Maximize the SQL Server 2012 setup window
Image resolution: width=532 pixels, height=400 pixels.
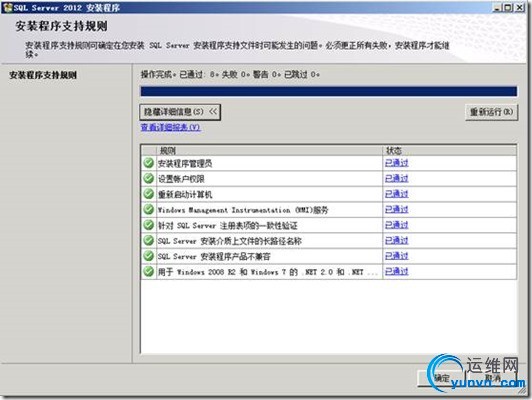point(508,7)
